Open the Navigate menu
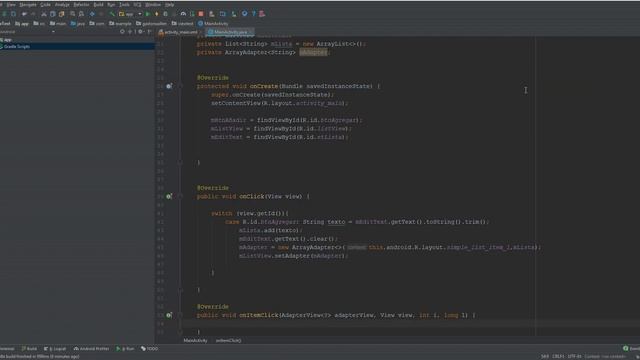 pos(28,4)
